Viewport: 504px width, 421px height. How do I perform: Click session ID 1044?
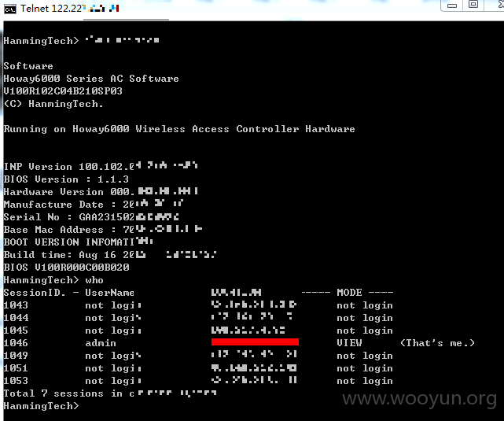(16, 318)
